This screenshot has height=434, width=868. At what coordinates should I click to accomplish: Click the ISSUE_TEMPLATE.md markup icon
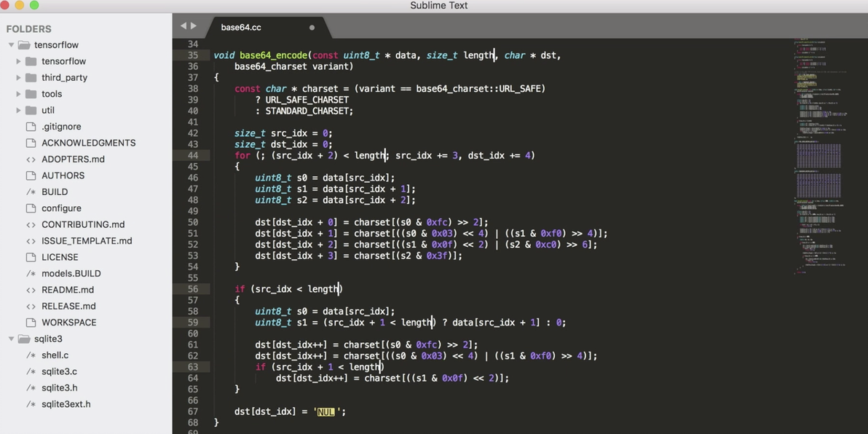31,241
